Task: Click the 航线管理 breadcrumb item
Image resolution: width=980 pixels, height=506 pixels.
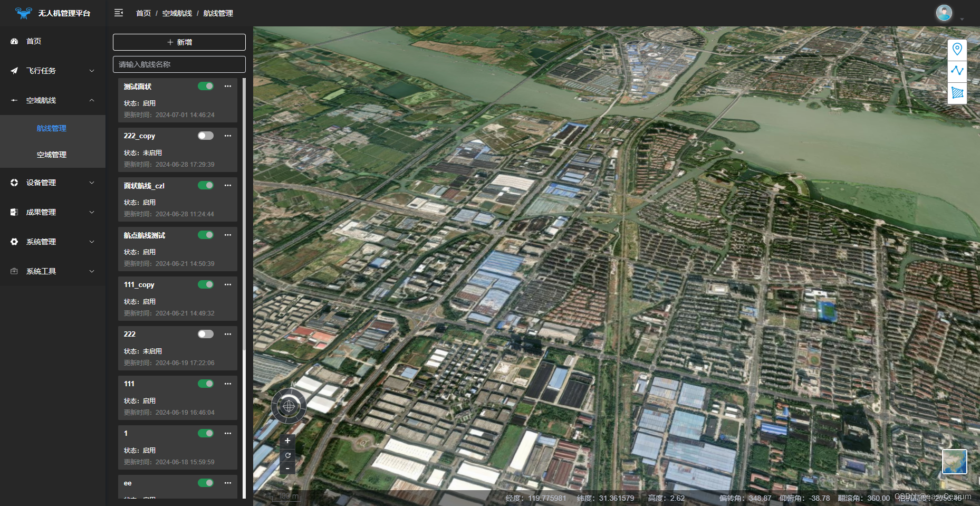Action: 218,13
